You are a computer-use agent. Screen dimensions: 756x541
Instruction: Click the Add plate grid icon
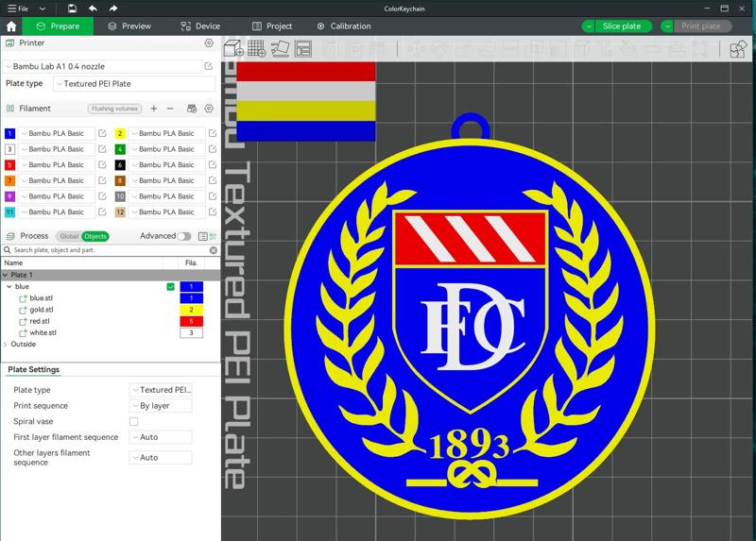(256, 49)
